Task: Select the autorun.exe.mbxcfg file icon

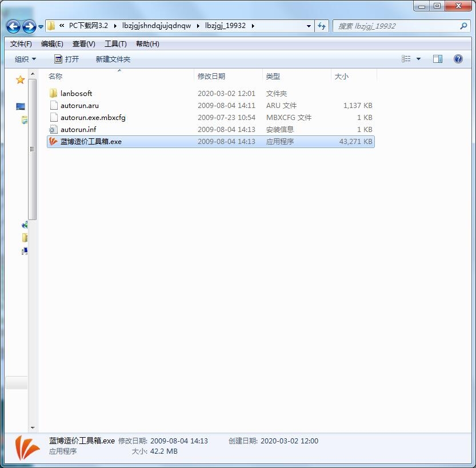Action: [54, 118]
